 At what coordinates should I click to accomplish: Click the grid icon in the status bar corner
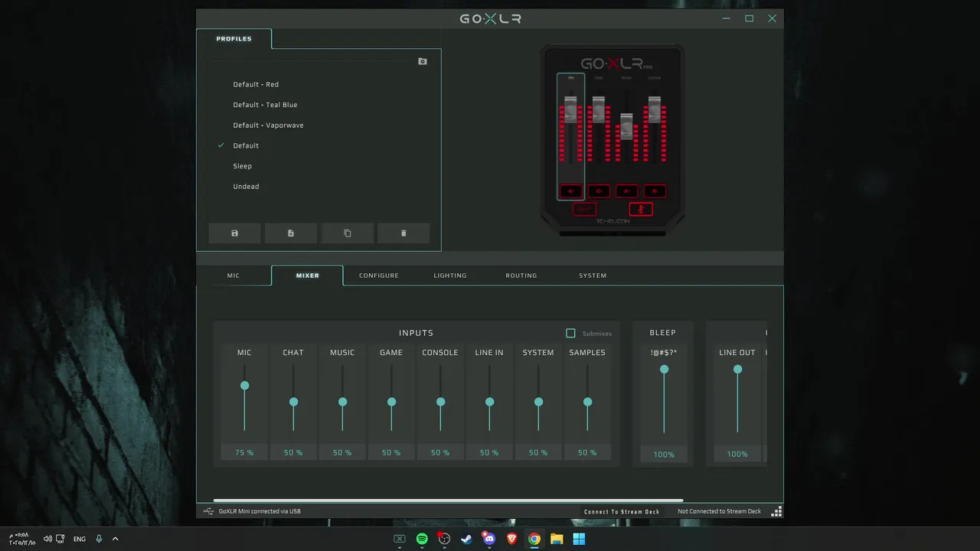tap(776, 511)
